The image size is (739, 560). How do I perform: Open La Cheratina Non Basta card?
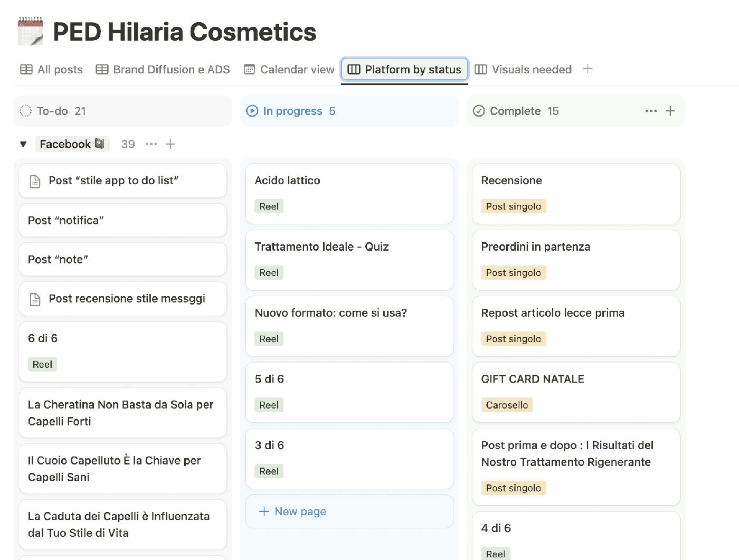[x=122, y=413]
